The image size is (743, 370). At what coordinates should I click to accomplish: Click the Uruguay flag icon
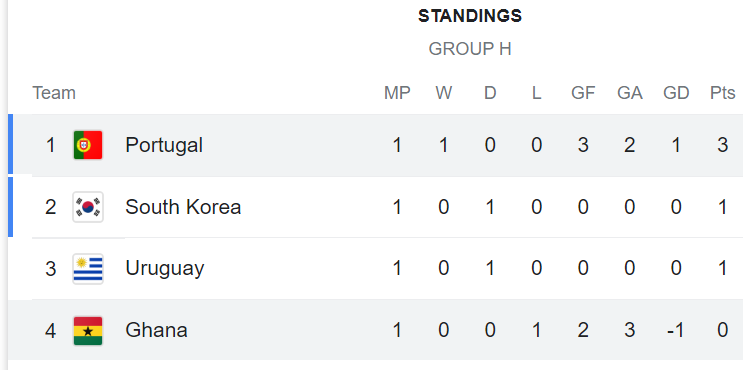[x=88, y=269]
